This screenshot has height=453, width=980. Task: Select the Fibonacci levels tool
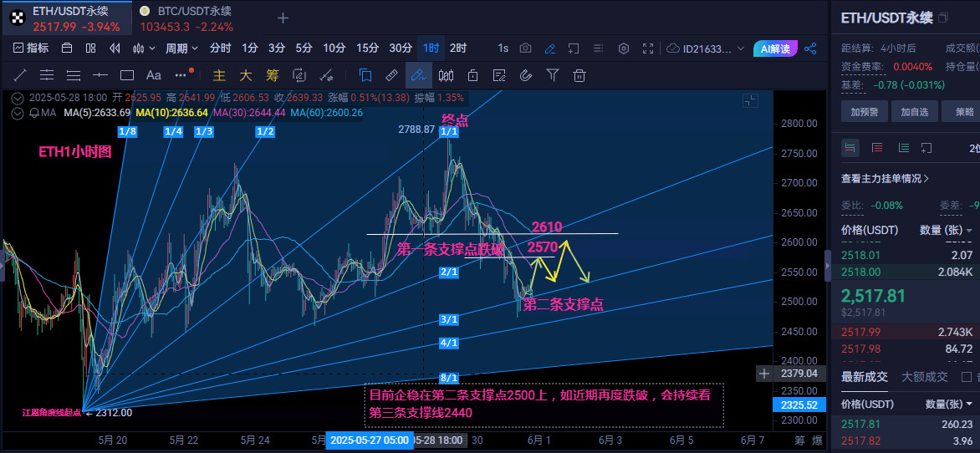coord(74,75)
